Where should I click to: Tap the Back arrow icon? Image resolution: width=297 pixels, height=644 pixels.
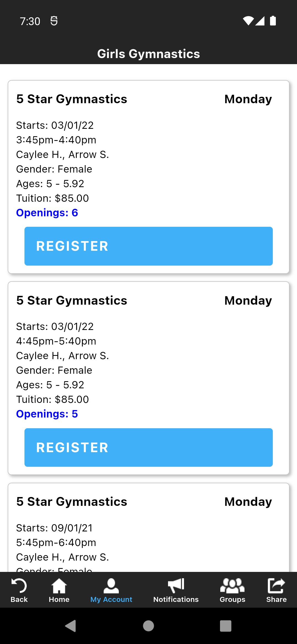[19, 585]
